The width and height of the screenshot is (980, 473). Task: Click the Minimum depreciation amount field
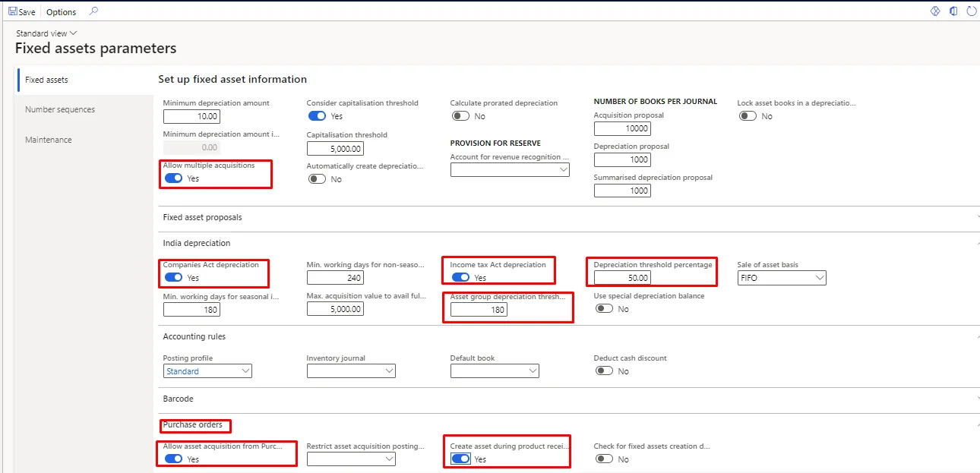click(191, 117)
